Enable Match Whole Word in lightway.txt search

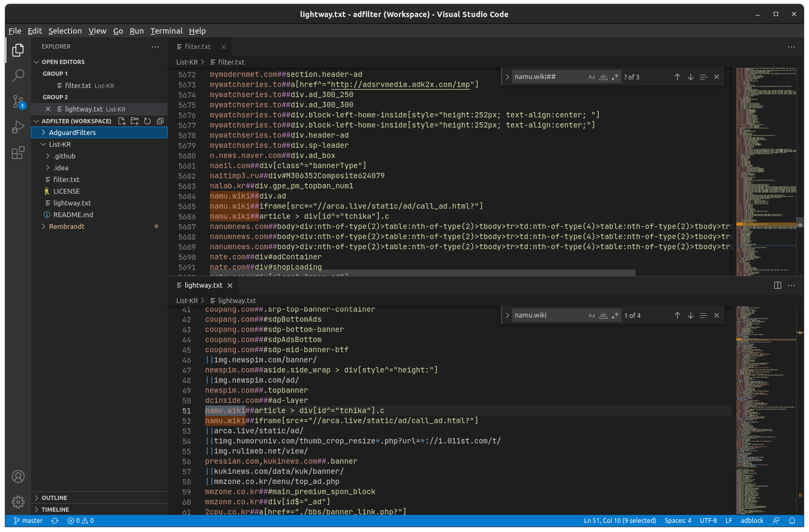click(x=603, y=315)
